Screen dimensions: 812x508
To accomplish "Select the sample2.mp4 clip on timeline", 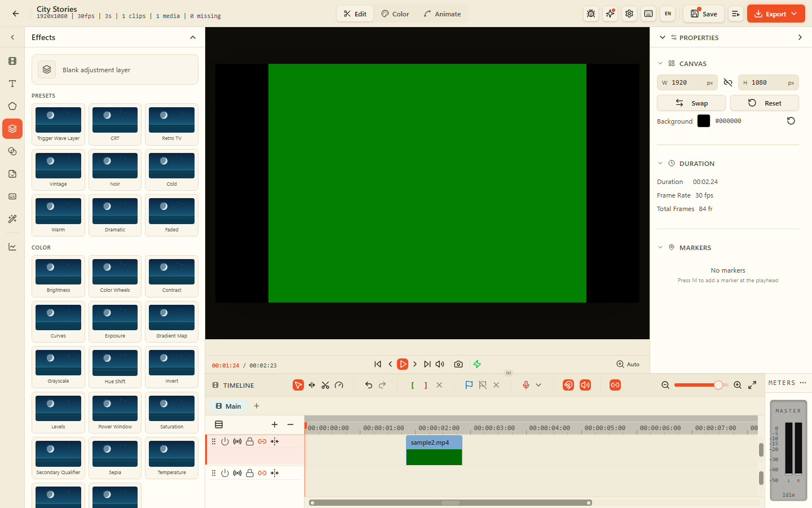I will coord(434,450).
